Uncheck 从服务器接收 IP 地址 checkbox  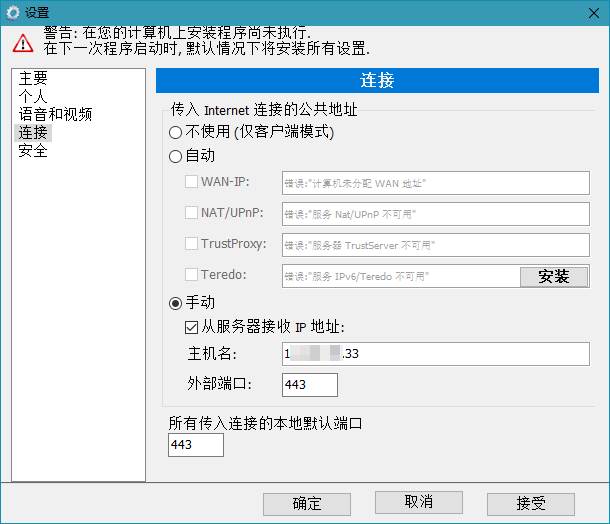tap(191, 327)
